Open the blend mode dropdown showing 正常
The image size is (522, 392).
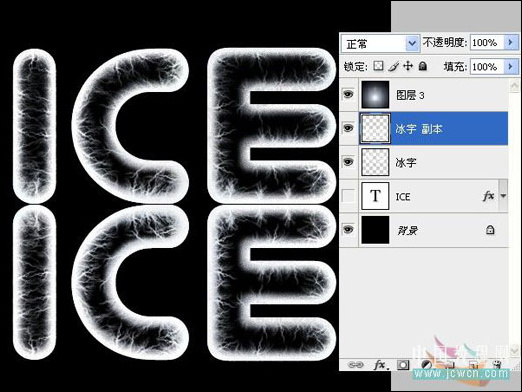[380, 43]
